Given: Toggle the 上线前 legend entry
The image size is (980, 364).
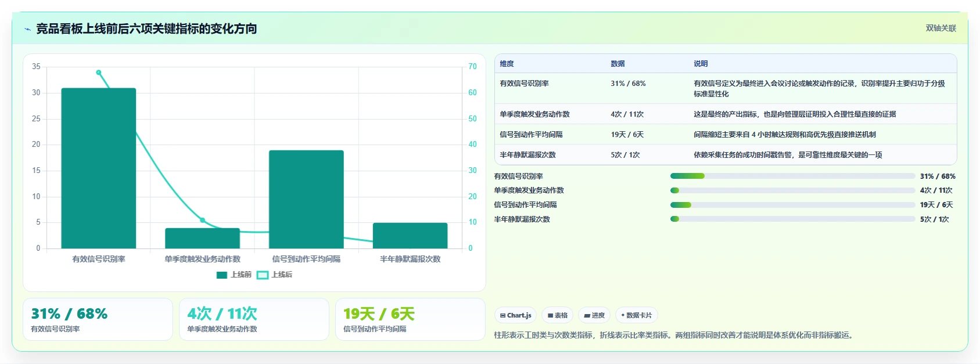Looking at the screenshot, I should [234, 275].
